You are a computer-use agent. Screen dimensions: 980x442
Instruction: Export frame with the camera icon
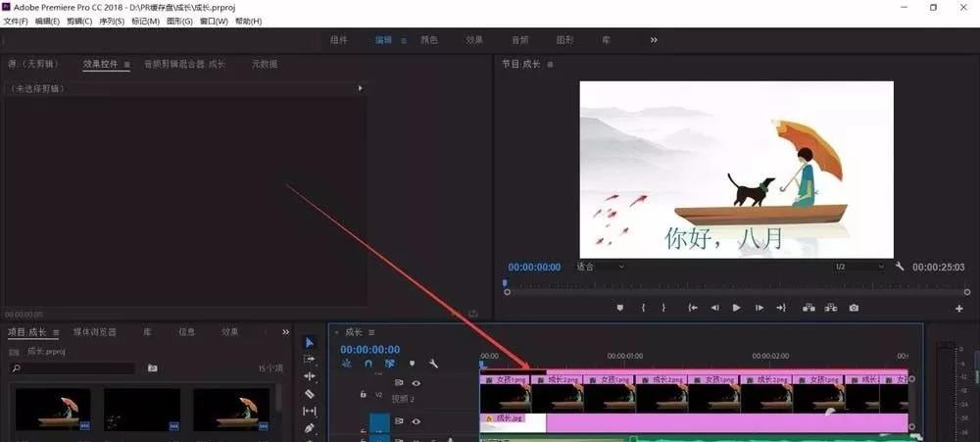tap(854, 308)
